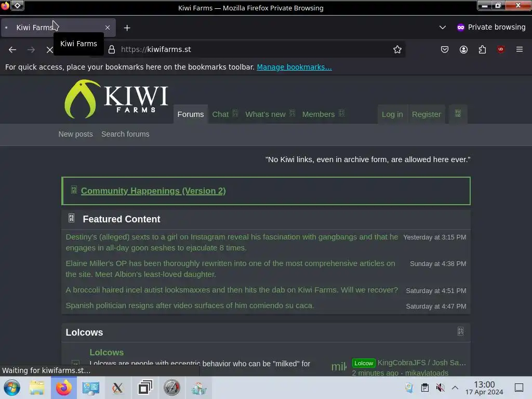The height and width of the screenshot is (399, 532).
Task: Open the Spanish politician resigns featured thread
Action: (x=190, y=305)
